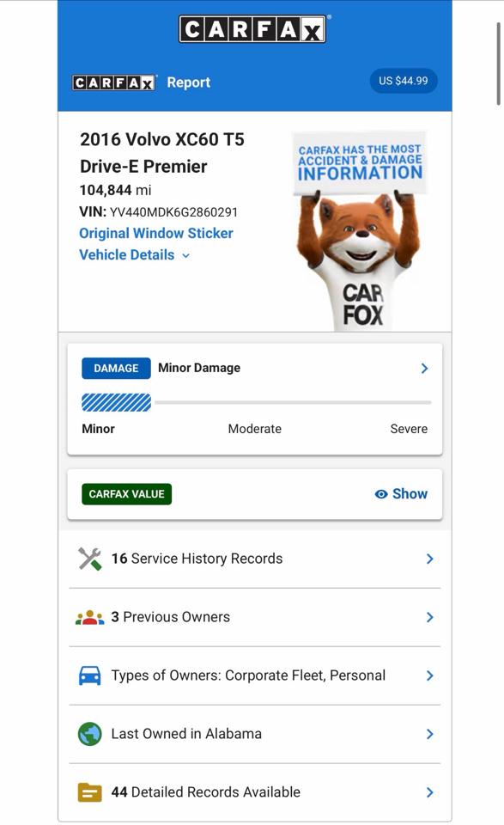Click the people group owners icon
Screen dimensions: 504x825
coord(90,617)
